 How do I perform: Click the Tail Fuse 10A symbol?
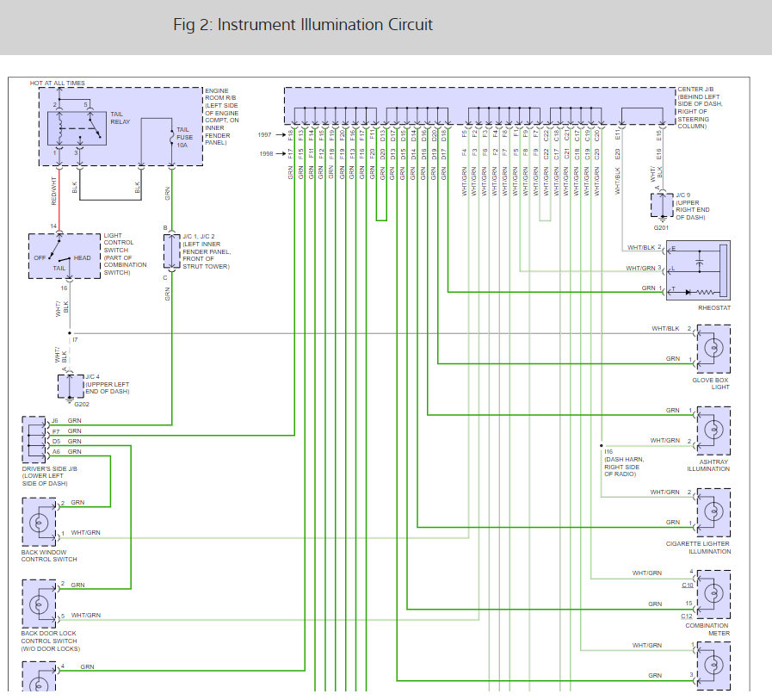(171, 136)
